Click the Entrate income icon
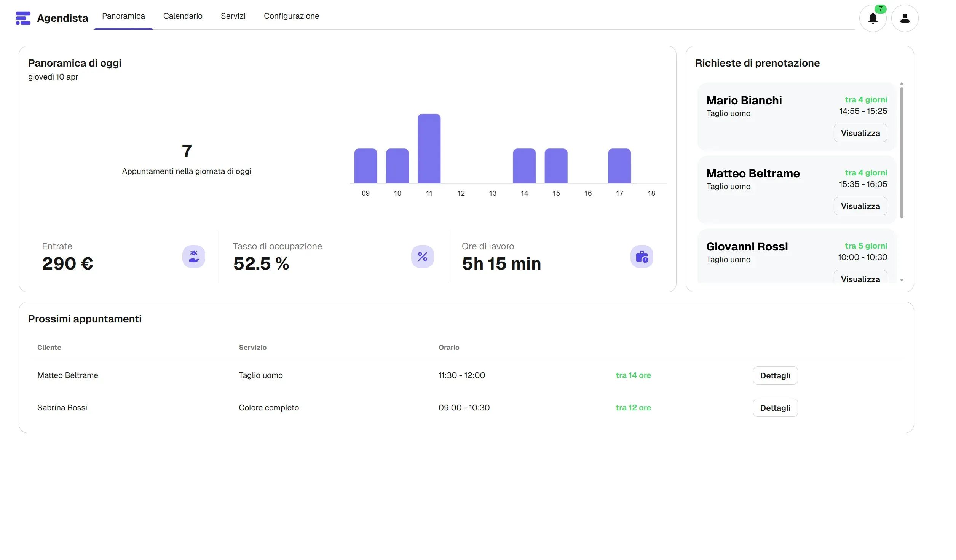 [x=194, y=257]
